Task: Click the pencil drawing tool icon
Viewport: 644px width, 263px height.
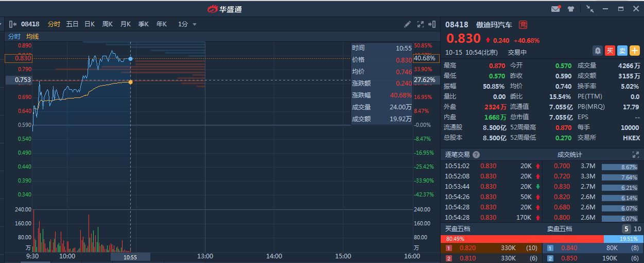Action: click(x=407, y=24)
